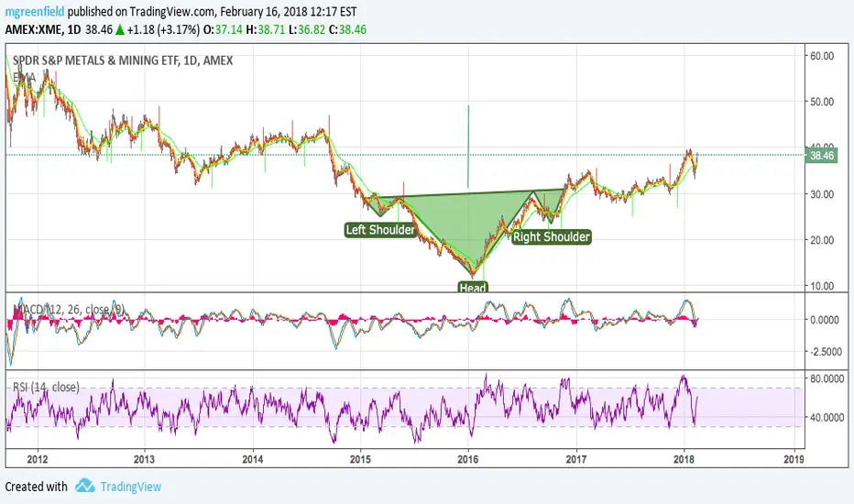This screenshot has width=854, height=504.
Task: Select the 'Head' pattern label
Action: pos(472,287)
